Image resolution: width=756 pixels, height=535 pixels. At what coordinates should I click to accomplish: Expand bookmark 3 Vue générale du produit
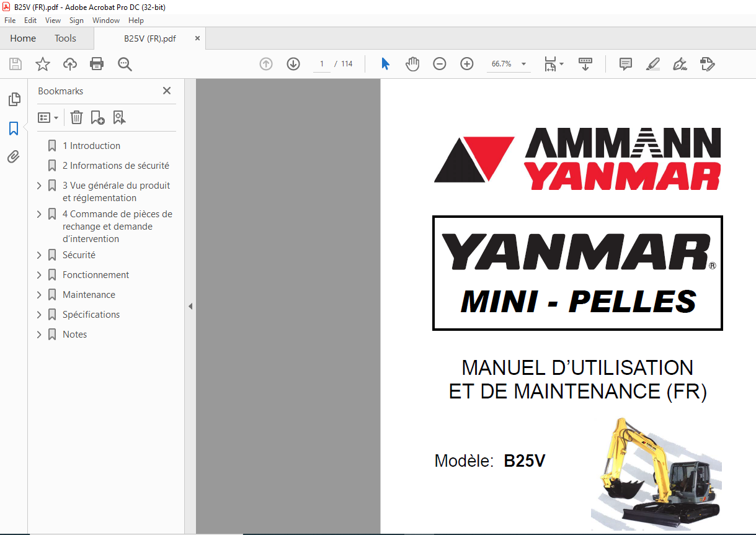[39, 186]
